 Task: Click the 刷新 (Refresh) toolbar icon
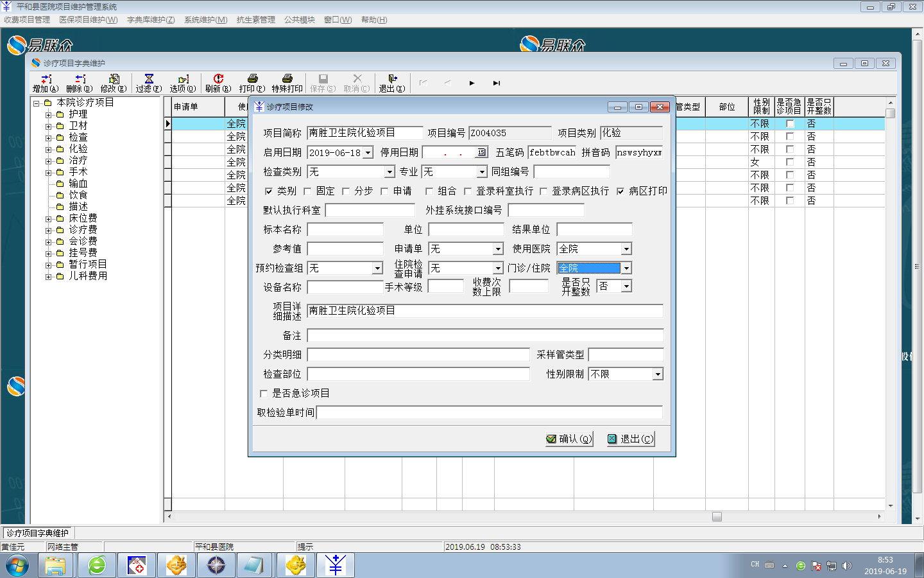[218, 83]
